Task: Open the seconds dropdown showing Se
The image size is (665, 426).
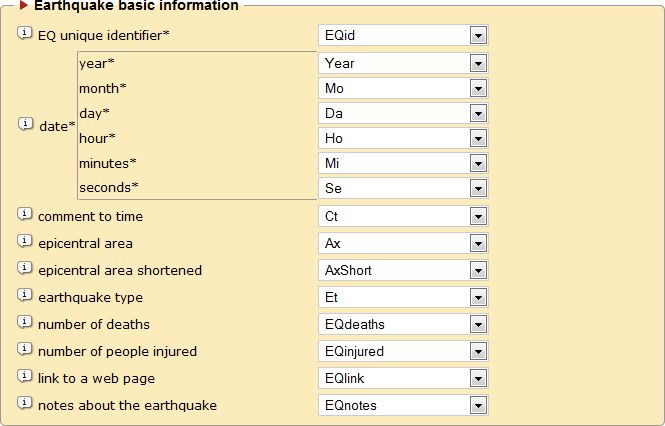Action: point(478,188)
